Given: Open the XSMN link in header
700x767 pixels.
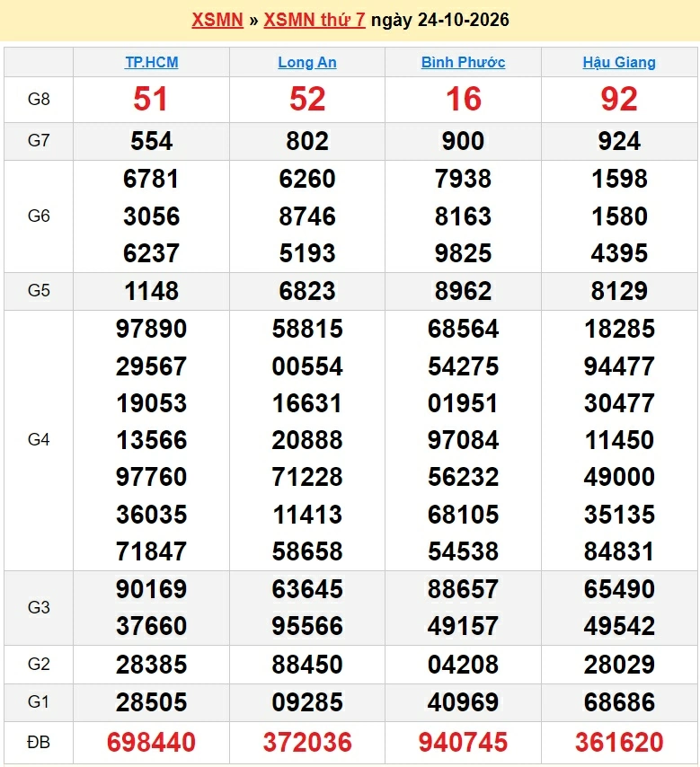Looking at the screenshot, I should click(217, 20).
